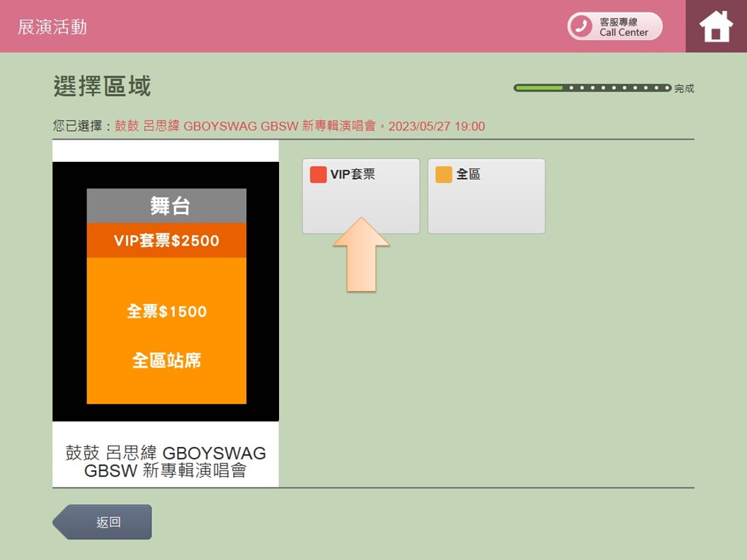Choose the 全區 area option
747x560 pixels.
click(486, 196)
